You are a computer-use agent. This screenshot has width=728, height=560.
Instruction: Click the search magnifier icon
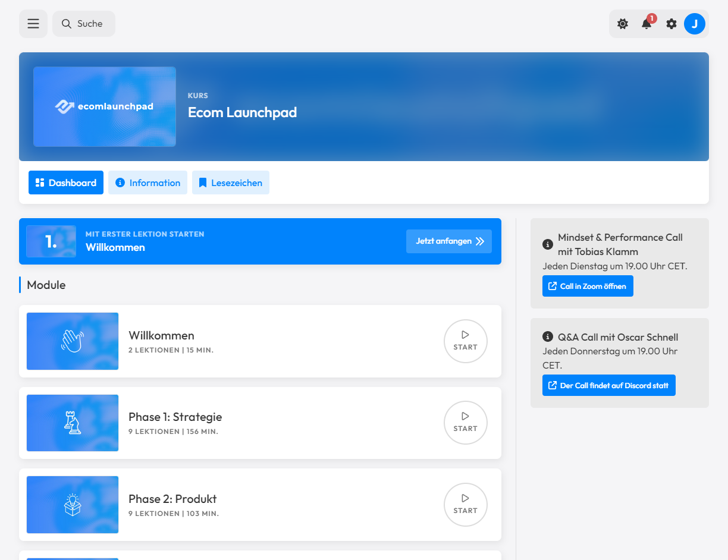tap(65, 23)
